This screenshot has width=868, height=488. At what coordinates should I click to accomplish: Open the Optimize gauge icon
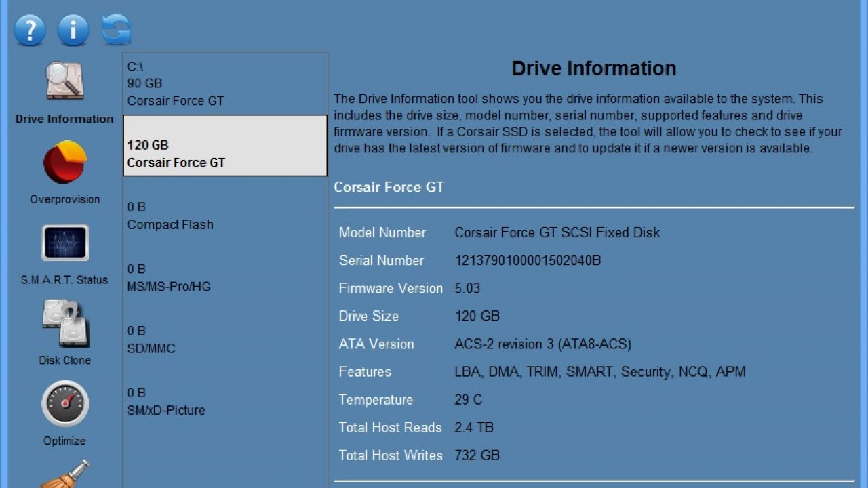[x=64, y=403]
